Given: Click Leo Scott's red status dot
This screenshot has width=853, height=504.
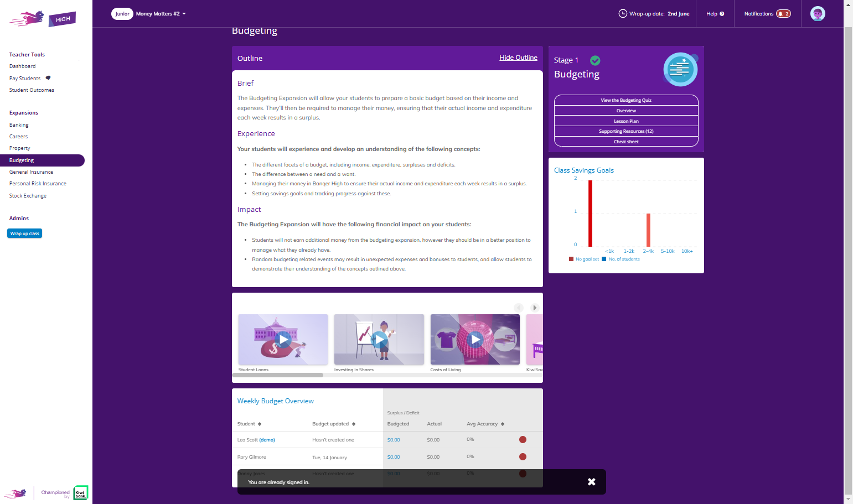Looking at the screenshot, I should point(523,440).
